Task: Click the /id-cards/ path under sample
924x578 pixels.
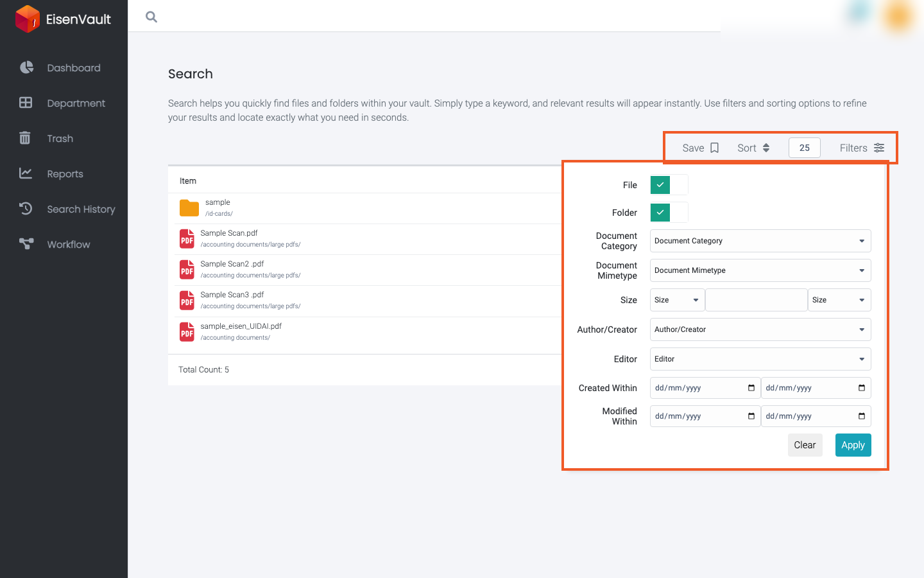Action: click(x=219, y=214)
